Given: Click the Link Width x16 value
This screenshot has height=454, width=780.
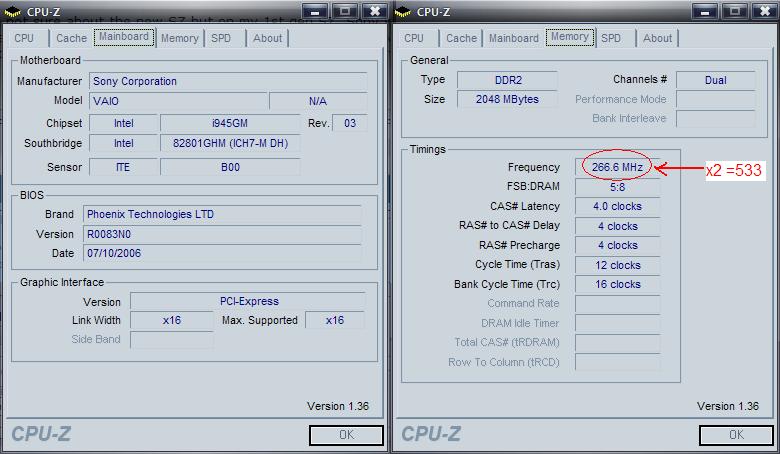Looking at the screenshot, I should pos(172,320).
